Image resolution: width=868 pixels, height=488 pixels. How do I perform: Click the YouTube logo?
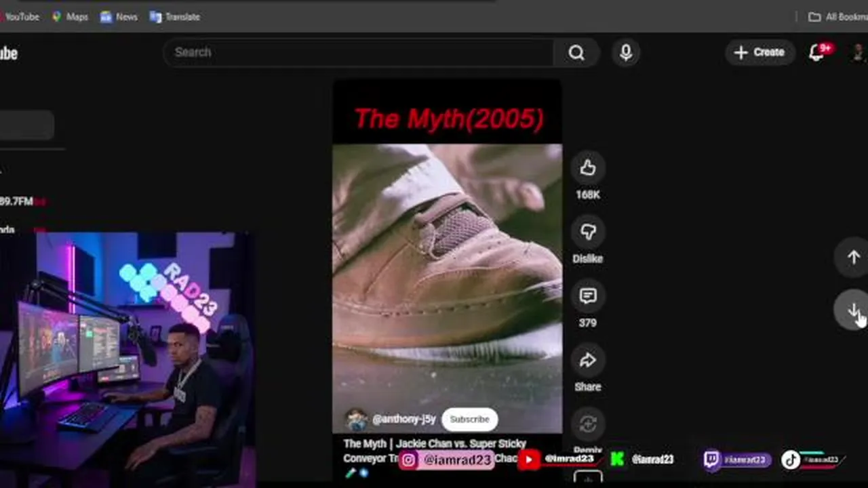[x=8, y=54]
